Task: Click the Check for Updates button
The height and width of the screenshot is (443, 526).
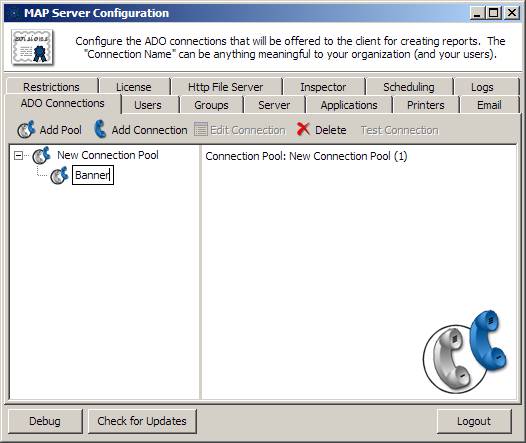Action: tap(142, 421)
